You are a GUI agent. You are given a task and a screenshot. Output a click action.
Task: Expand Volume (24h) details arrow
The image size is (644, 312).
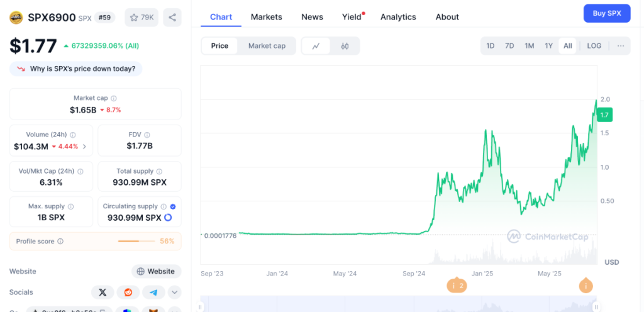pos(85,147)
